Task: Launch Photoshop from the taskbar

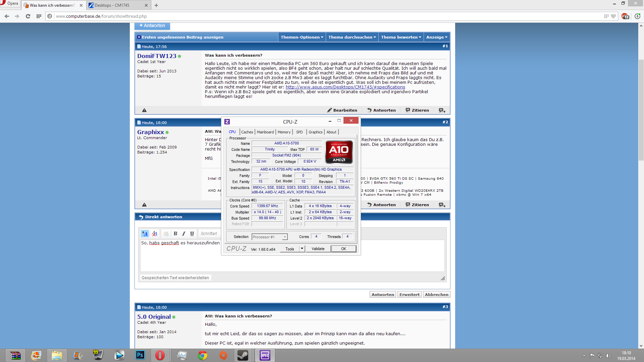Action: [140, 355]
